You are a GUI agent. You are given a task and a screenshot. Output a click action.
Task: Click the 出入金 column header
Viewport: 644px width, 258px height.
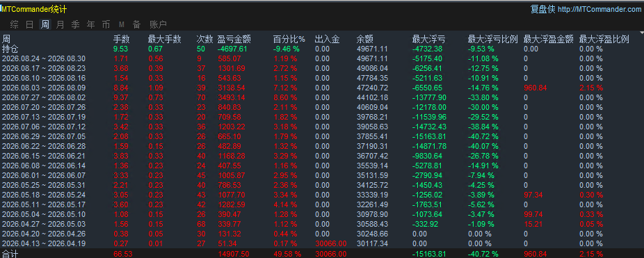328,39
